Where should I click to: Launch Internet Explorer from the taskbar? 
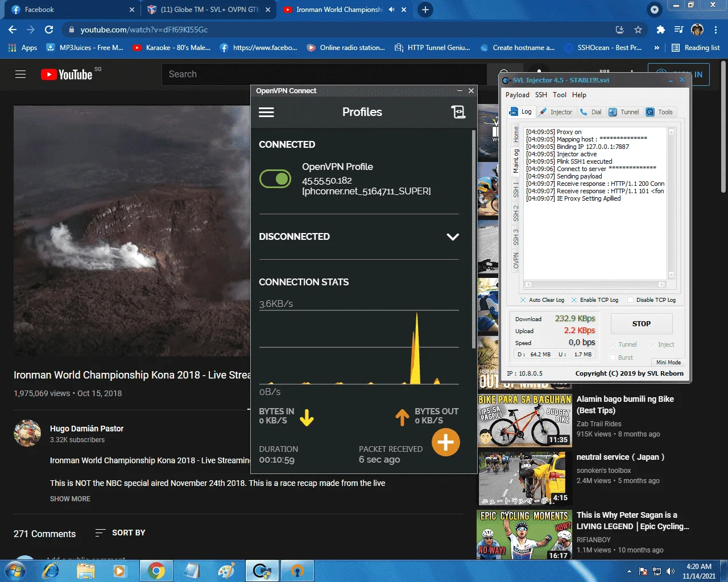click(x=51, y=571)
